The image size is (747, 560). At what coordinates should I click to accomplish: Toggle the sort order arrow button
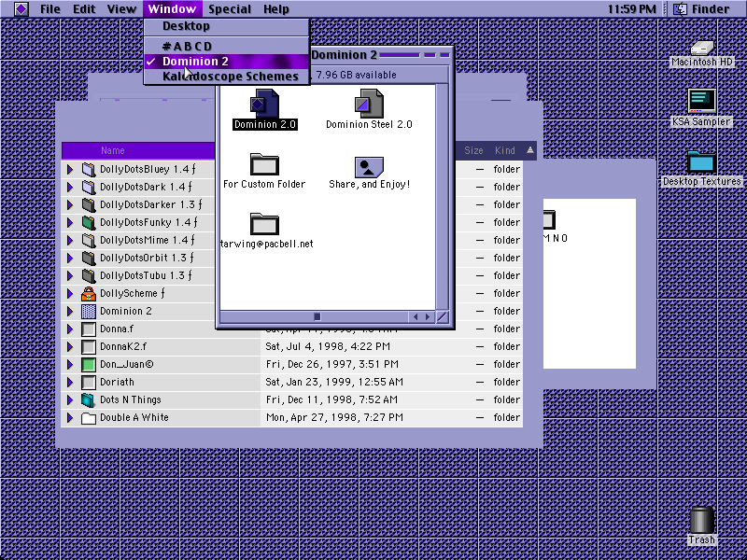(x=530, y=150)
